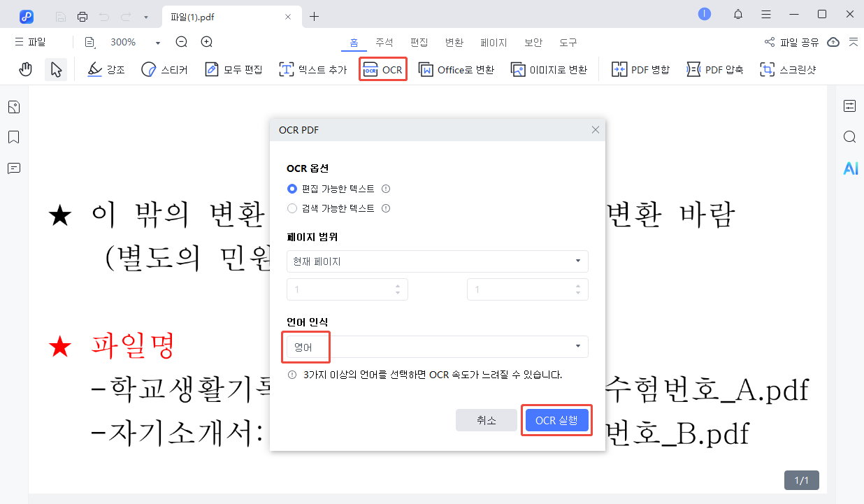Switch to the 페이지 tab
This screenshot has height=504, width=864.
click(x=494, y=42)
